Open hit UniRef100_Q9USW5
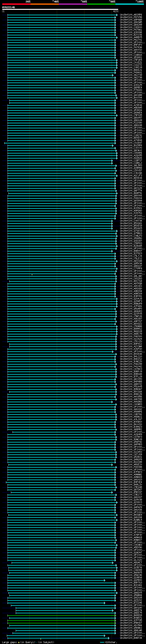Image resolution: width=146 pixels, height=644 pixels. [131, 22]
